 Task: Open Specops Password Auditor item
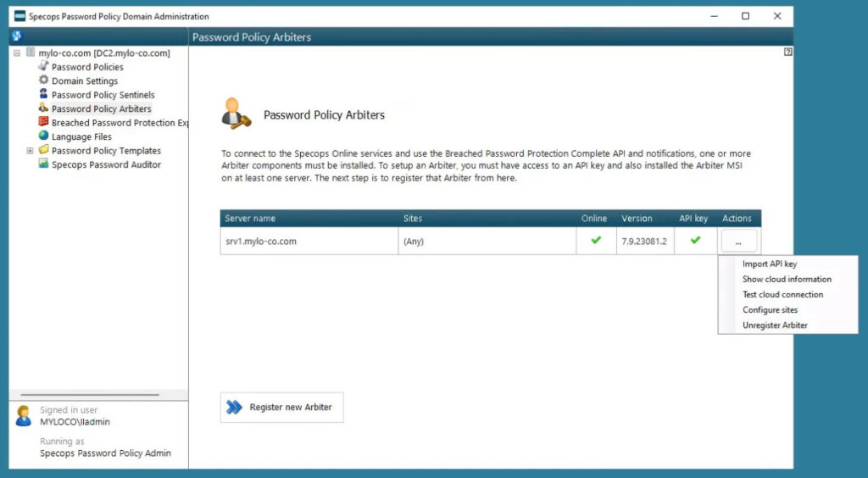(106, 164)
